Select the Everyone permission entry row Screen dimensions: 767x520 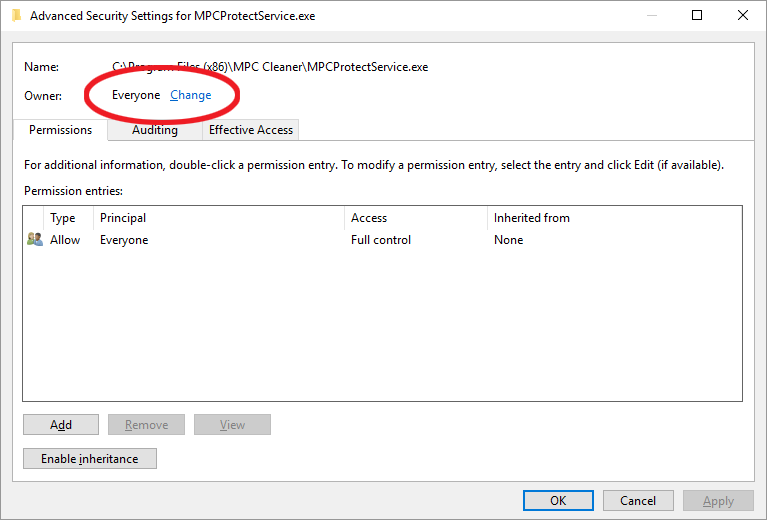click(x=382, y=240)
